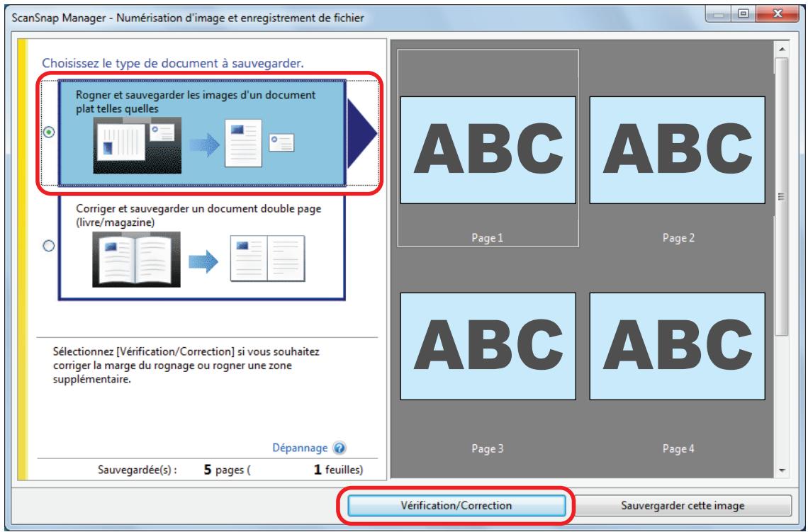
Task: Click the 'Page 4' caption text
Action: pos(678,448)
